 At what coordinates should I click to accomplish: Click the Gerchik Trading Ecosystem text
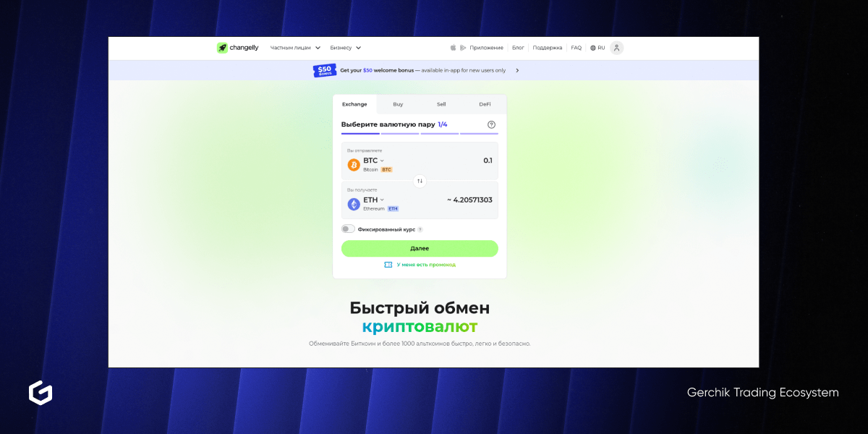pos(763,393)
